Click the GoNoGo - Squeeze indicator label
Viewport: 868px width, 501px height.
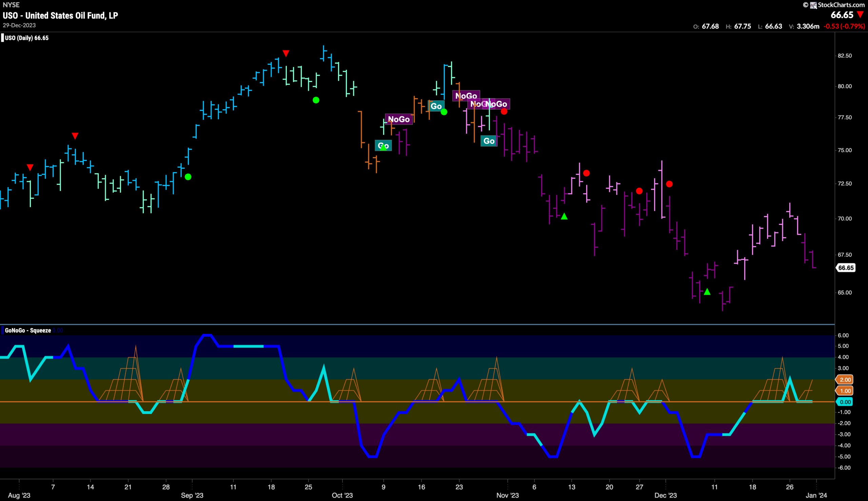(x=28, y=330)
